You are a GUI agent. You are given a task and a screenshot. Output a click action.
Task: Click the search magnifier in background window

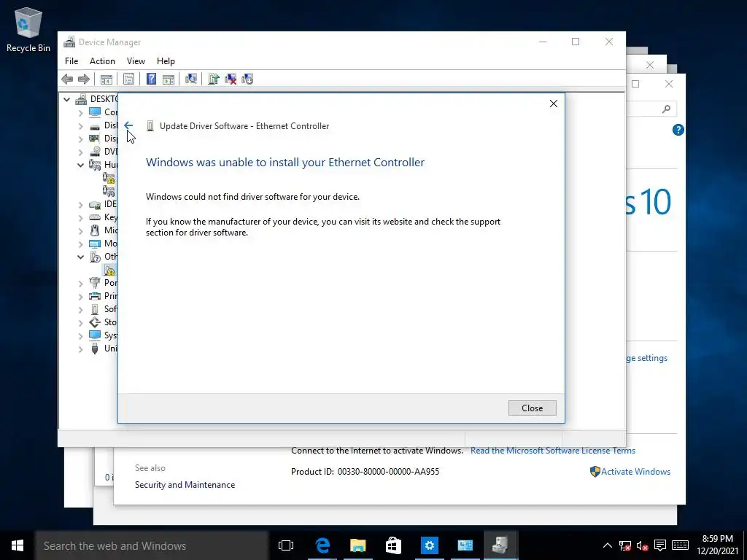tap(666, 109)
